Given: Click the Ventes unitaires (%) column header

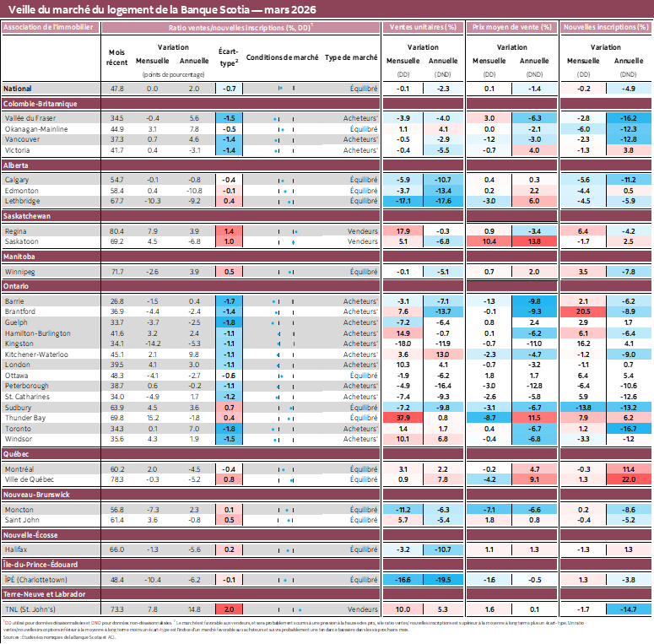Looking at the screenshot, I should tap(422, 28).
